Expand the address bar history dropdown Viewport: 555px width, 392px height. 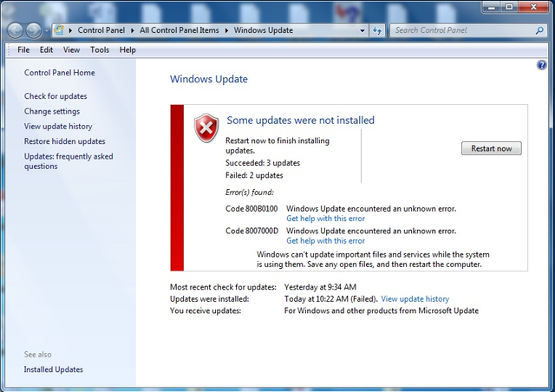[x=362, y=30]
